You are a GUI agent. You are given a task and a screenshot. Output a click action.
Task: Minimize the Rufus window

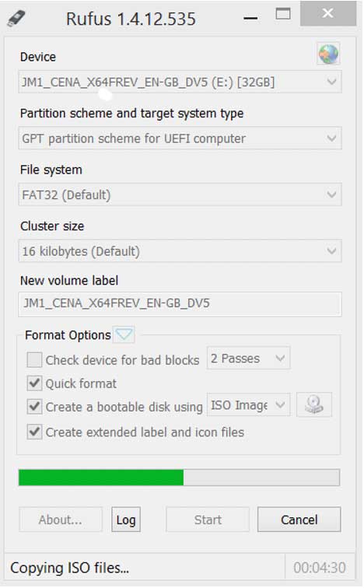click(250, 18)
